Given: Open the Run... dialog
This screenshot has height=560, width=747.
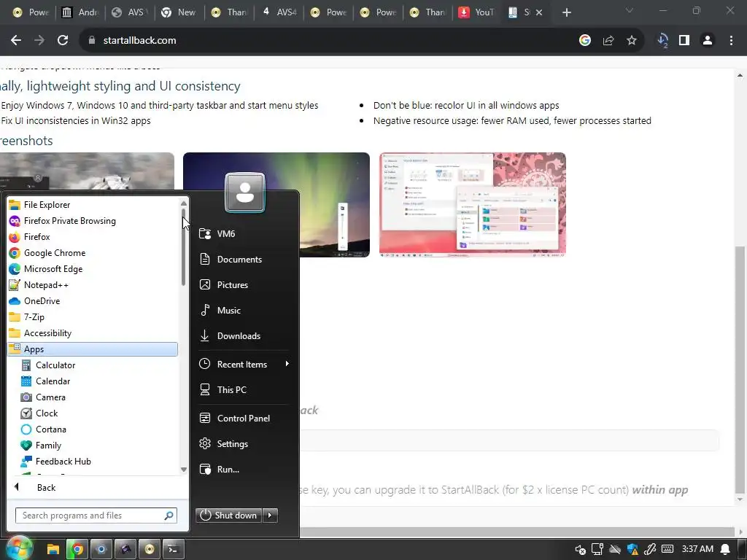Looking at the screenshot, I should (x=243, y=470).
